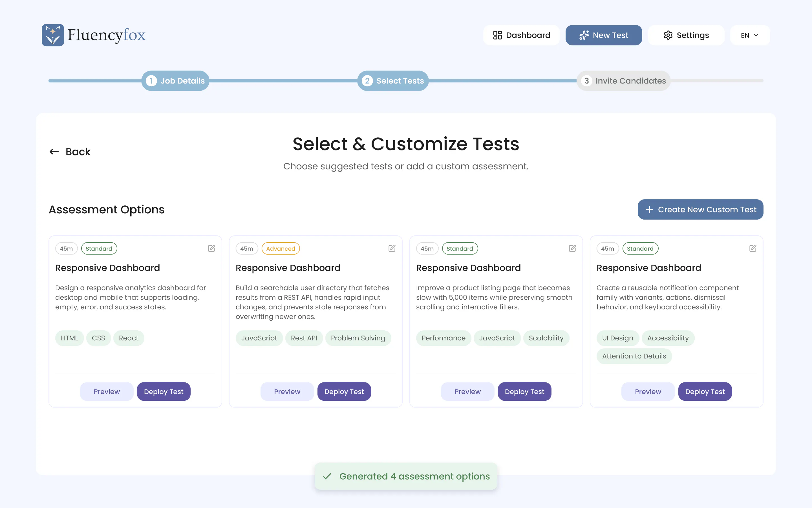Open the Dashboard nav button
This screenshot has width=812, height=508.
click(x=521, y=35)
